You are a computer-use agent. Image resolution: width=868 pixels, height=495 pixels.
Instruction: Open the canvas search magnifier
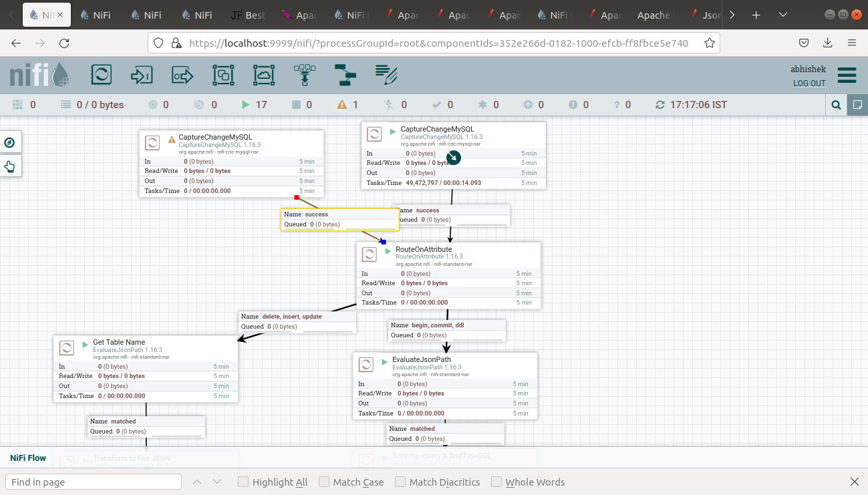point(835,104)
